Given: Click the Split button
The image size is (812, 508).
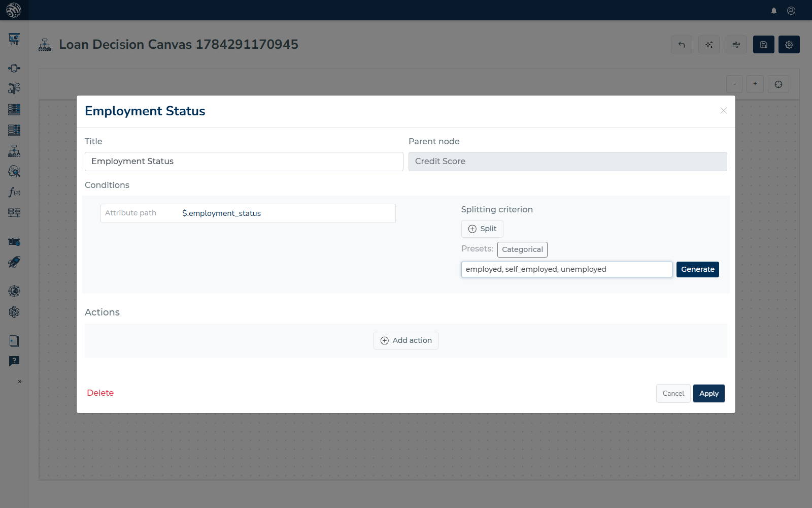Looking at the screenshot, I should [x=482, y=229].
